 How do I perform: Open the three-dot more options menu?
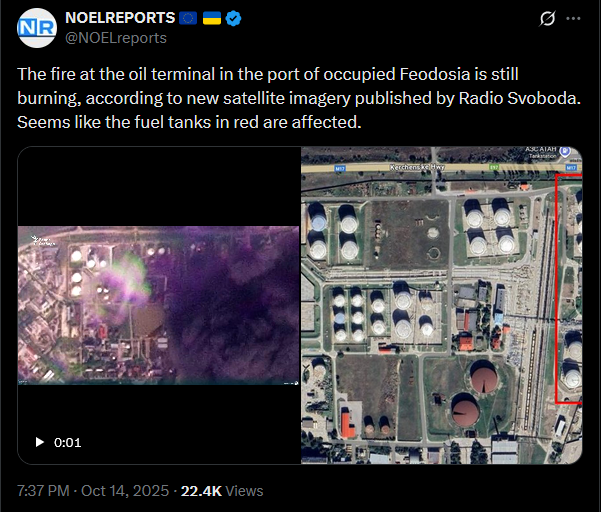(573, 18)
